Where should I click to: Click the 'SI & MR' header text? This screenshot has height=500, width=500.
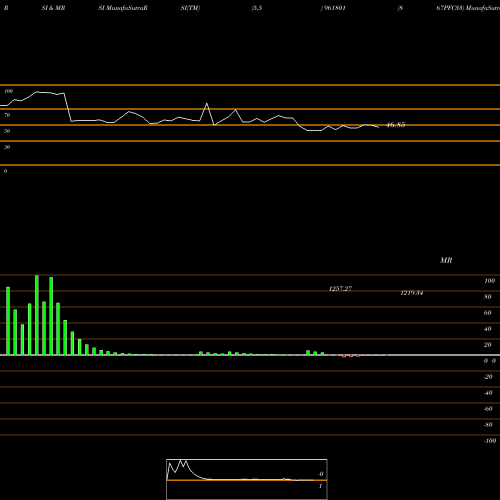pyautogui.click(x=53, y=8)
